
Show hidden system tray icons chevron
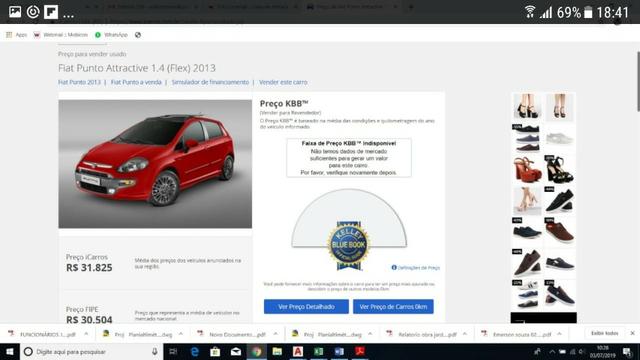click(x=552, y=351)
